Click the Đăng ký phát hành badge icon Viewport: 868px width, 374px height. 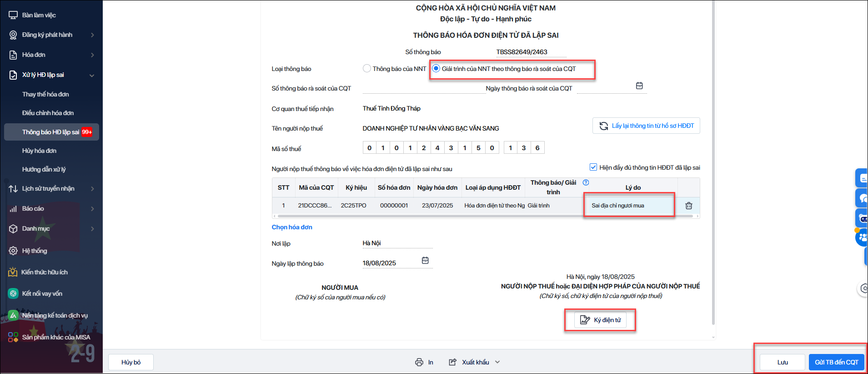click(x=13, y=35)
